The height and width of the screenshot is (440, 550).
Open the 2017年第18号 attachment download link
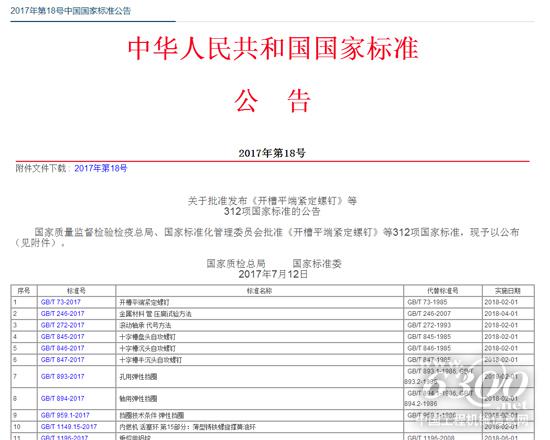101,168
